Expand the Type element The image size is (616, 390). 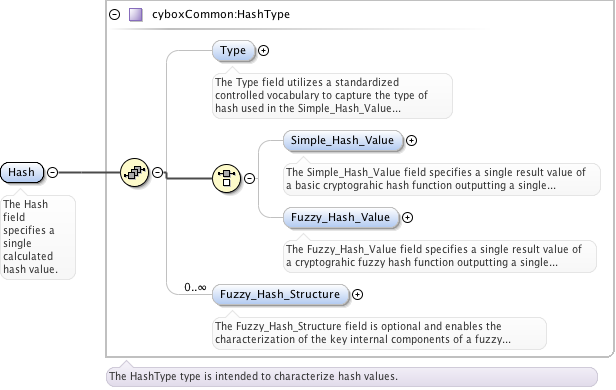point(263,51)
